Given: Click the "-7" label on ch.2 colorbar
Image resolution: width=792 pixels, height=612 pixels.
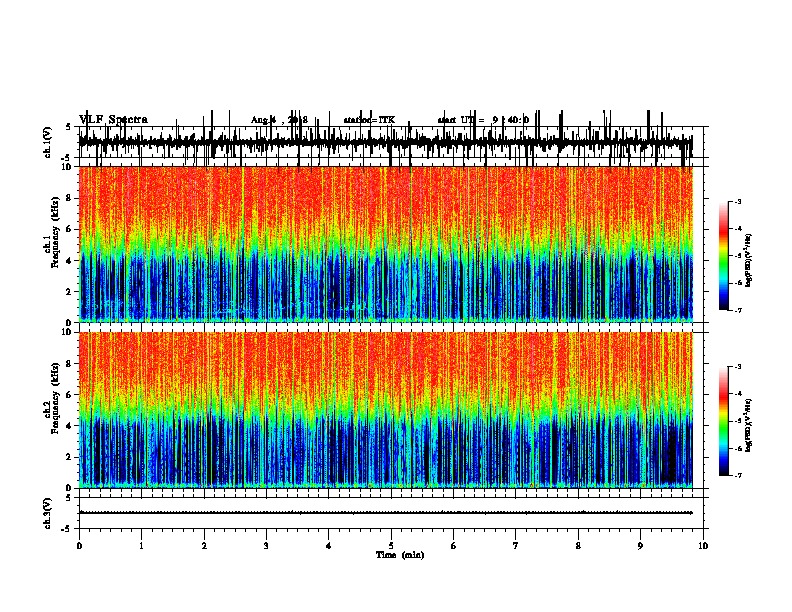Looking at the screenshot, I should pos(737,475).
